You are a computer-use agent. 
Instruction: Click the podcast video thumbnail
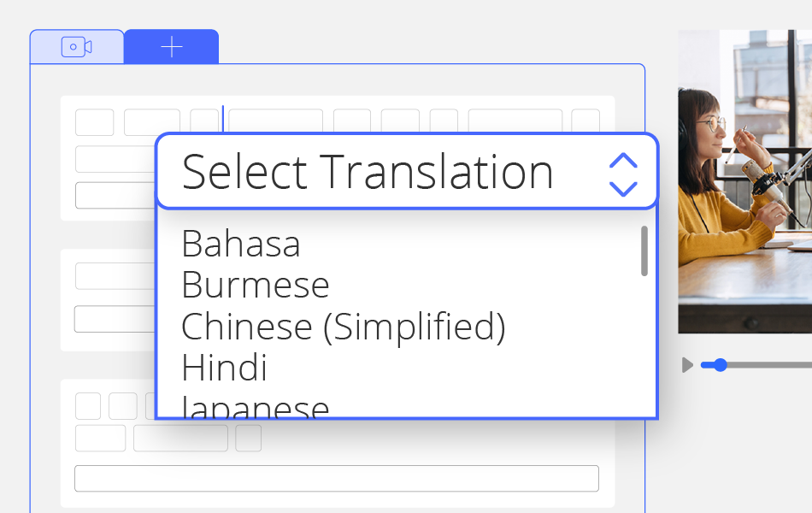pos(744,181)
